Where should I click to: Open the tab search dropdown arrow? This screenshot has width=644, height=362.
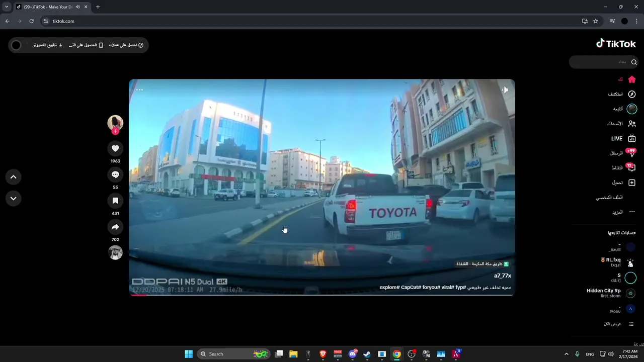click(7, 7)
